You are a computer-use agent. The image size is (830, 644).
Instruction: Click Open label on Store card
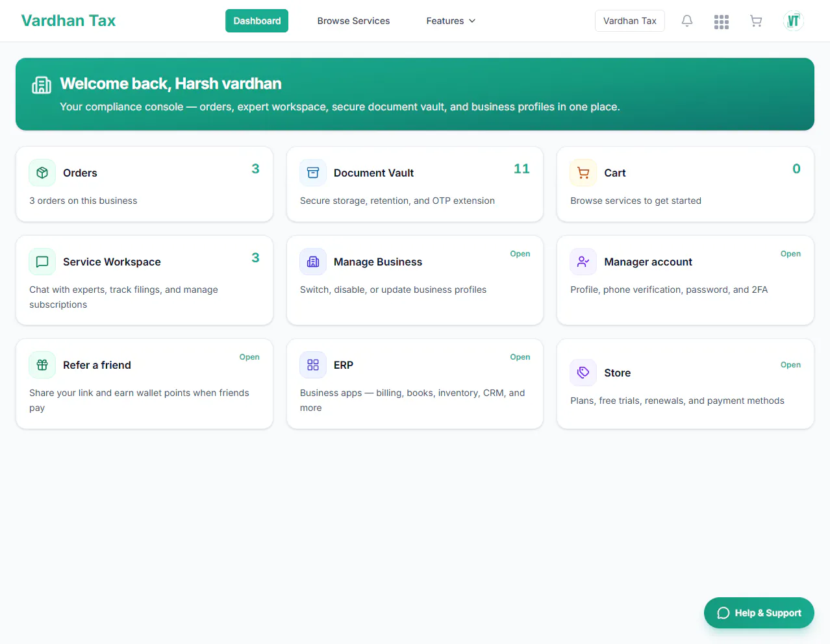pyautogui.click(x=790, y=365)
